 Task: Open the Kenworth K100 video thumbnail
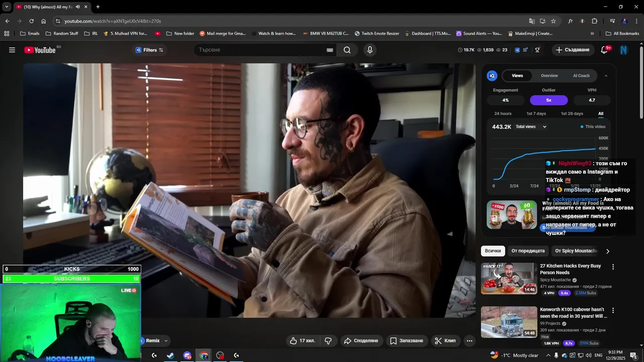[x=509, y=322]
